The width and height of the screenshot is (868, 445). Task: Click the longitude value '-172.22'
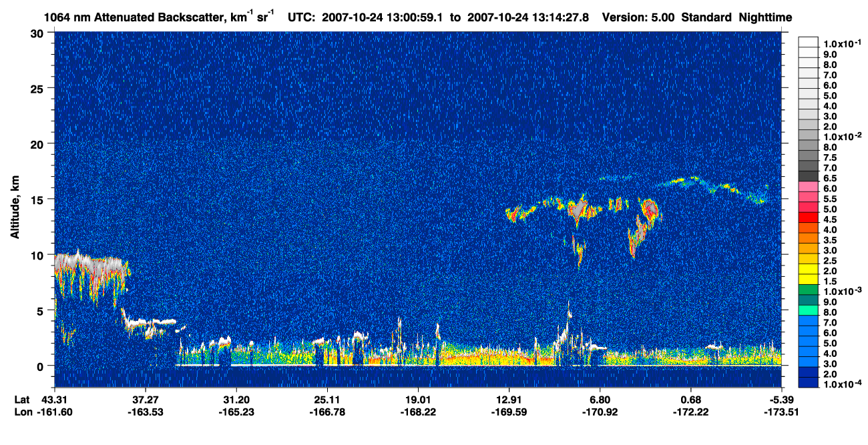pos(691,412)
